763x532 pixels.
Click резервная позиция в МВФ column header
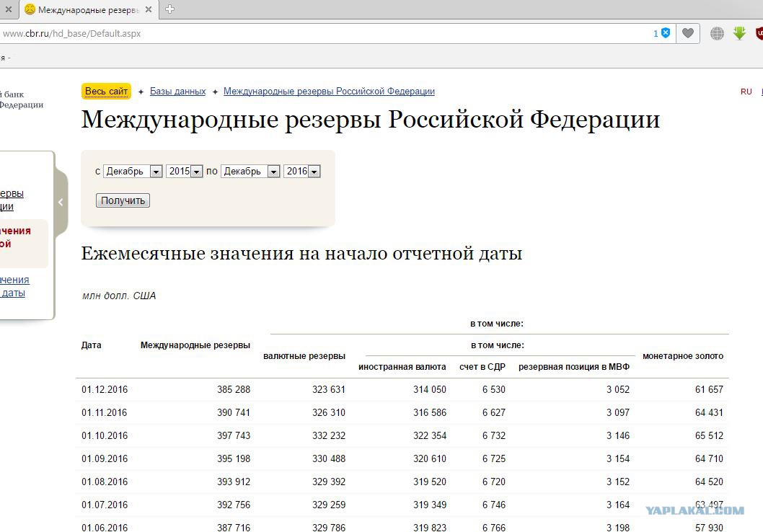574,367
